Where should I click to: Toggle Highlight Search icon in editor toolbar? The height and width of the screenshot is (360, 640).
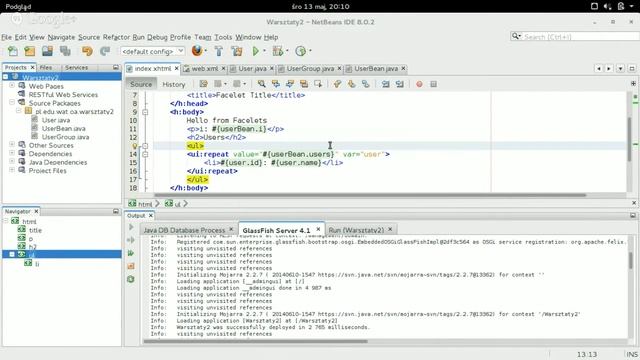304,84
